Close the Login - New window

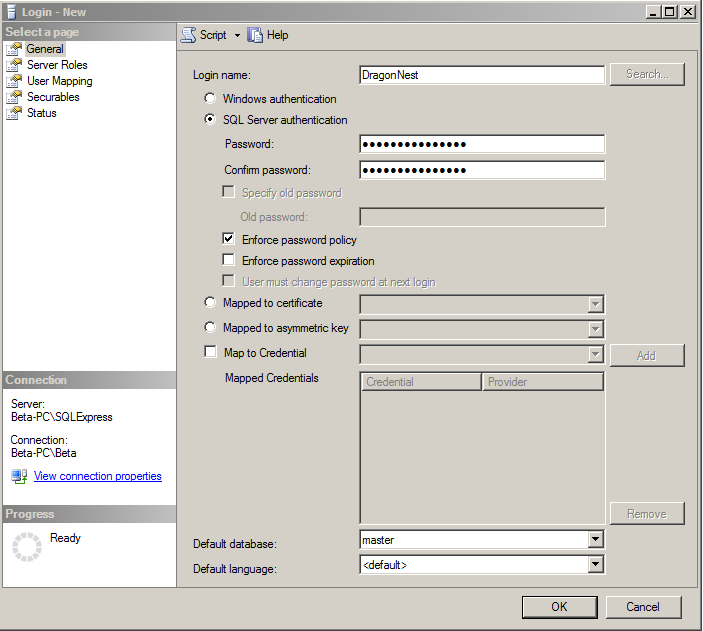[x=687, y=12]
